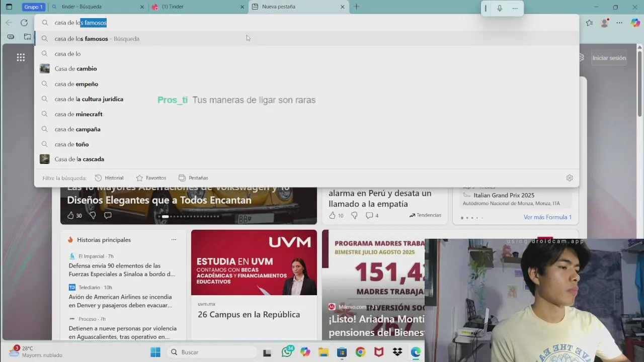Open the weather widget 28°C

coord(35,351)
